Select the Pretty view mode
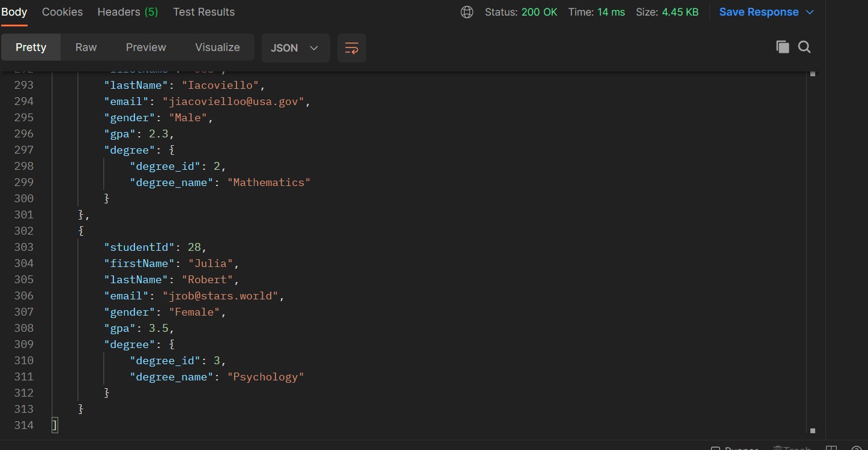Viewport: 868px width, 450px height. pyautogui.click(x=31, y=47)
